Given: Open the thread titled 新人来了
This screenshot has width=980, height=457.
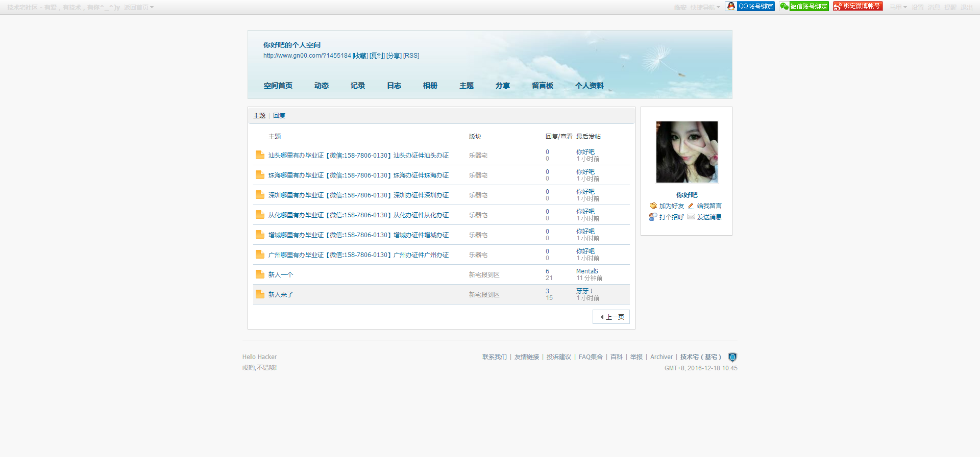Looking at the screenshot, I should 281,295.
